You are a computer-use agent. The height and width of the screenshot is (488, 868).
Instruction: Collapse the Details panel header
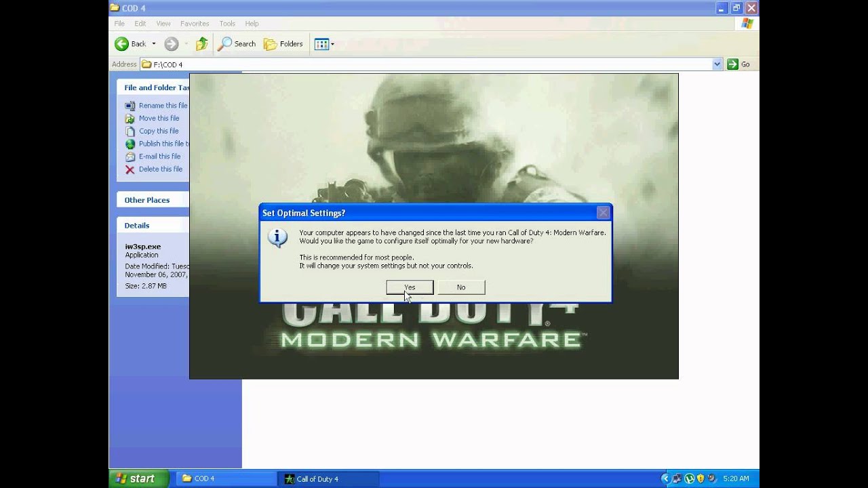[153, 225]
